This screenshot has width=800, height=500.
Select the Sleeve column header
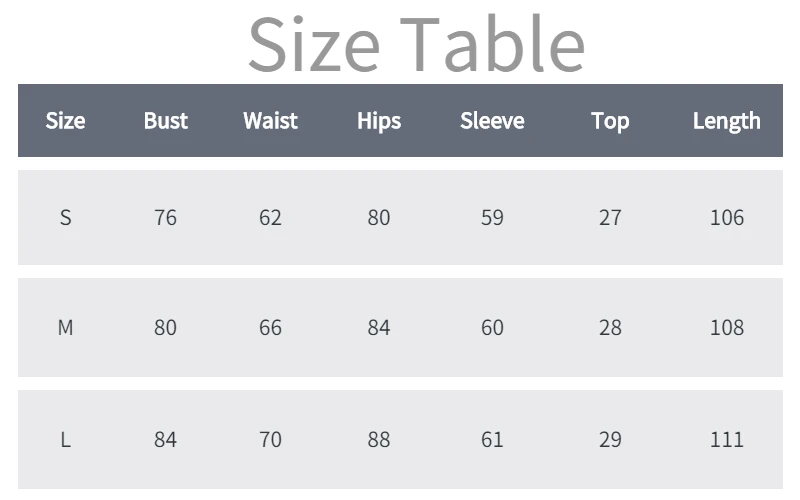tap(492, 121)
